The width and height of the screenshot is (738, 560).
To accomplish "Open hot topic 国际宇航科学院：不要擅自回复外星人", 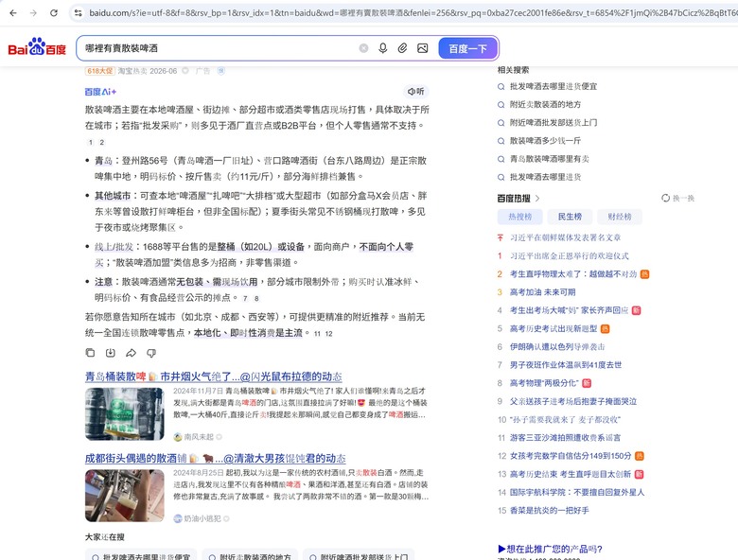I will (x=577, y=492).
